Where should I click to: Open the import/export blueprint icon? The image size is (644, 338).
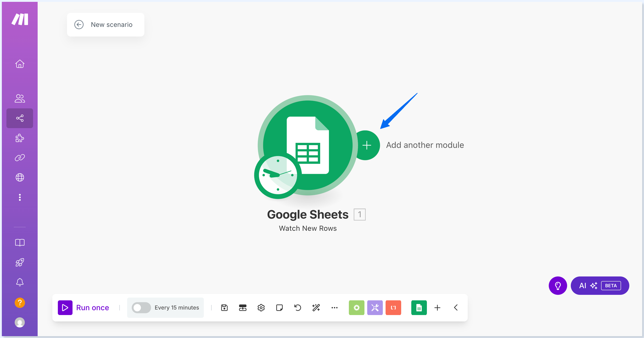[x=243, y=307]
